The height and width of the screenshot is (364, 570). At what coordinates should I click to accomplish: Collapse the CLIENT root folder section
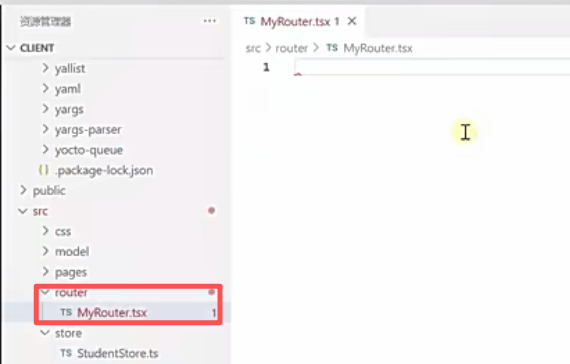11,48
